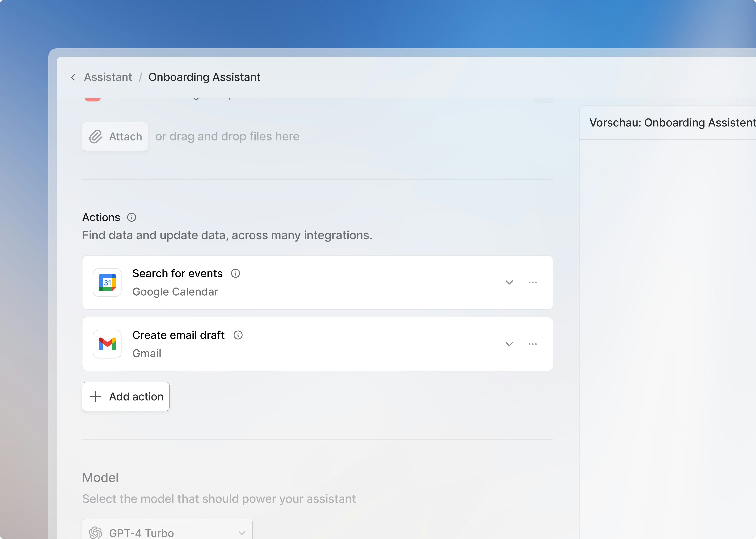The height and width of the screenshot is (539, 756).
Task: Open more options for Create email draft
Action: [532, 344]
